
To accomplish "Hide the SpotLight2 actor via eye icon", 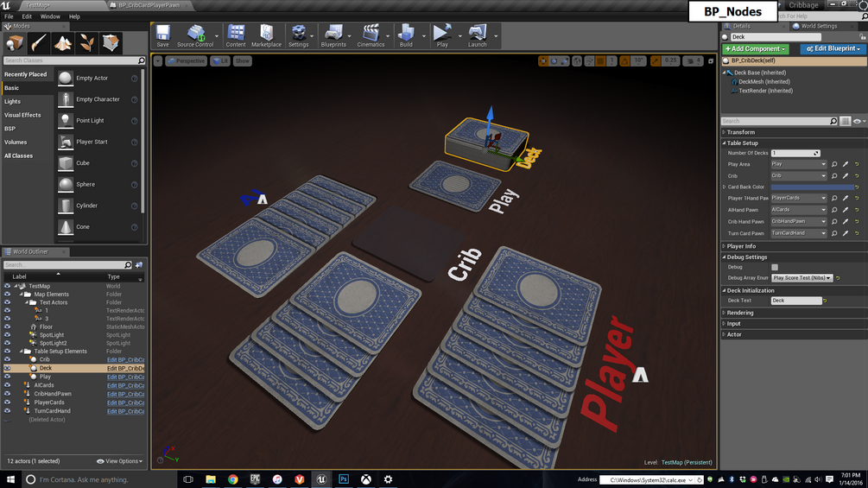I will click(x=7, y=343).
